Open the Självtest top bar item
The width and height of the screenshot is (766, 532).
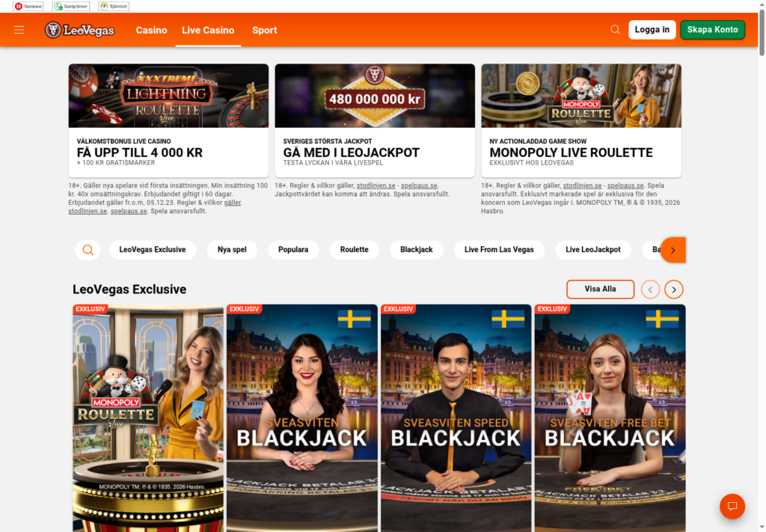coord(114,6)
